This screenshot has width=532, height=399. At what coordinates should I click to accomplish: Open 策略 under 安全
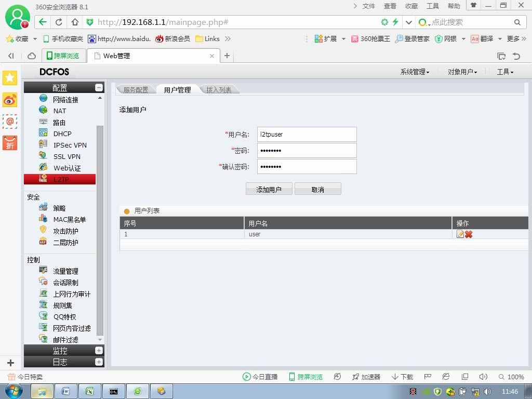(x=59, y=208)
